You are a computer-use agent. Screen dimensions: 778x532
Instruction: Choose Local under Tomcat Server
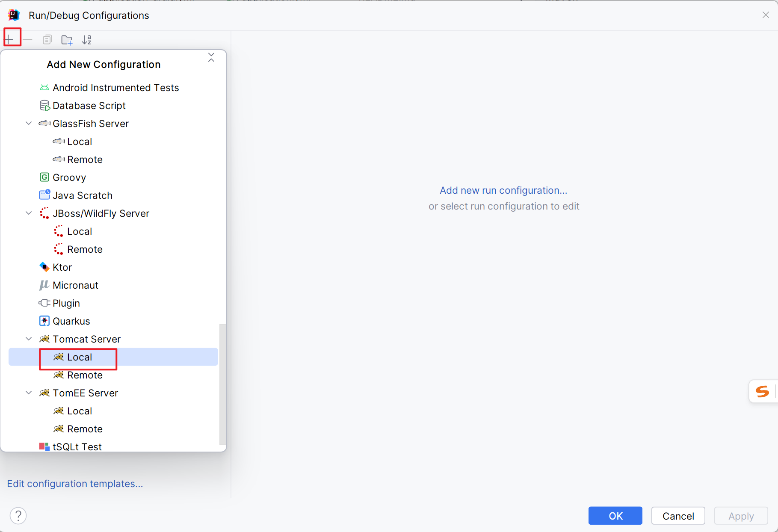coord(113,357)
